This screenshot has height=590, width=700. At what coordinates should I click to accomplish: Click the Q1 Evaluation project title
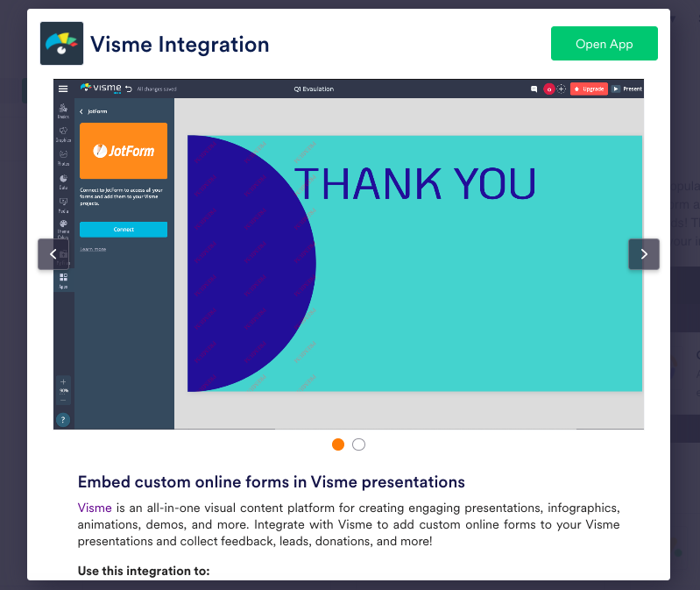coord(314,89)
